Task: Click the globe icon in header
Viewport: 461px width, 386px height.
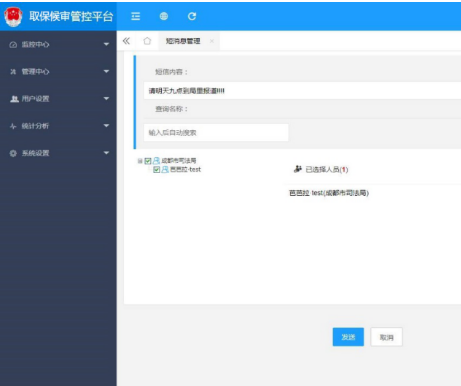Action: (x=164, y=16)
